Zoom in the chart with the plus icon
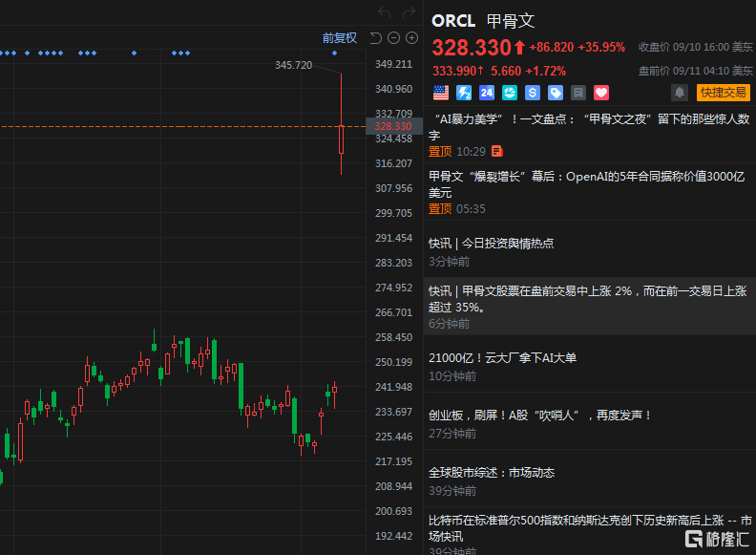Viewport: 756px width, 555px height. click(411, 37)
